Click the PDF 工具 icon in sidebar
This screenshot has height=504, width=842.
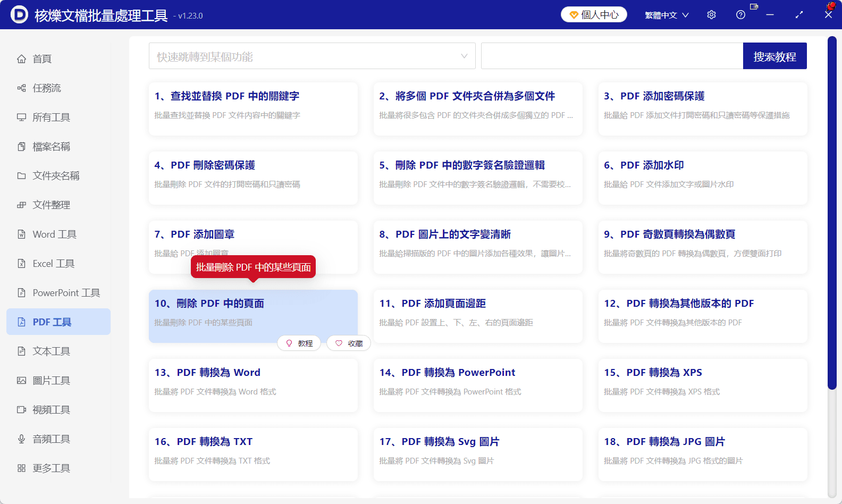(21, 322)
